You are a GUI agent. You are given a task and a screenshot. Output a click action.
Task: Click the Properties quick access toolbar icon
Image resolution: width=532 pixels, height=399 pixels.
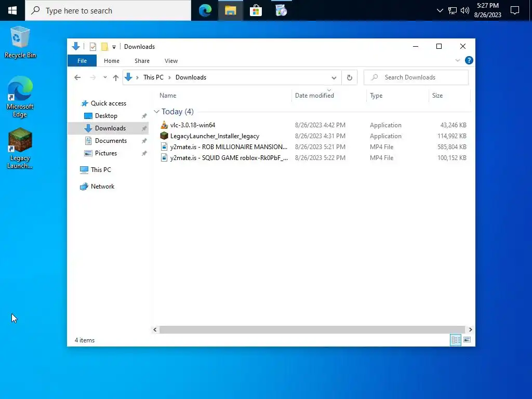tap(93, 46)
